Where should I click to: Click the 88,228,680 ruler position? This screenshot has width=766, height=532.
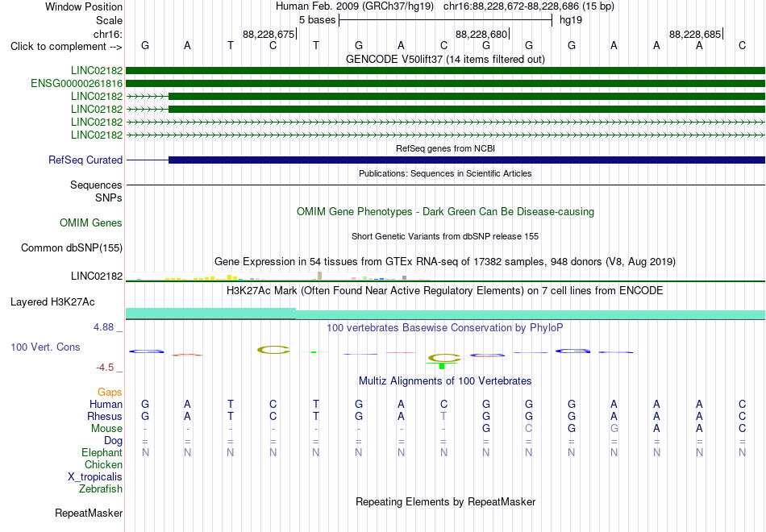pyautogui.click(x=481, y=34)
